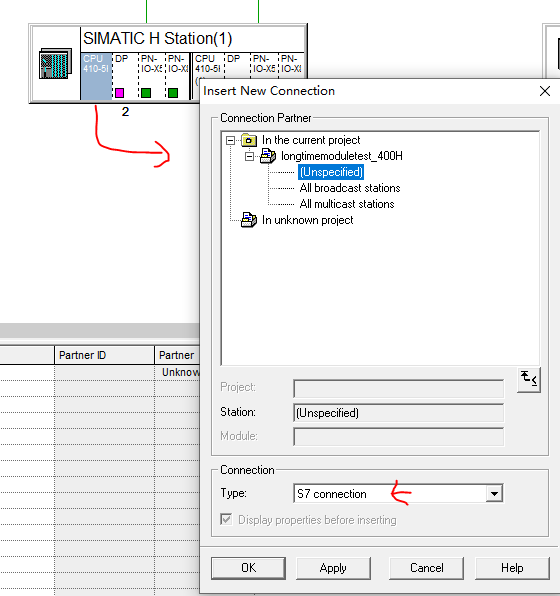
Task: Click the Module field
Action: point(398,437)
